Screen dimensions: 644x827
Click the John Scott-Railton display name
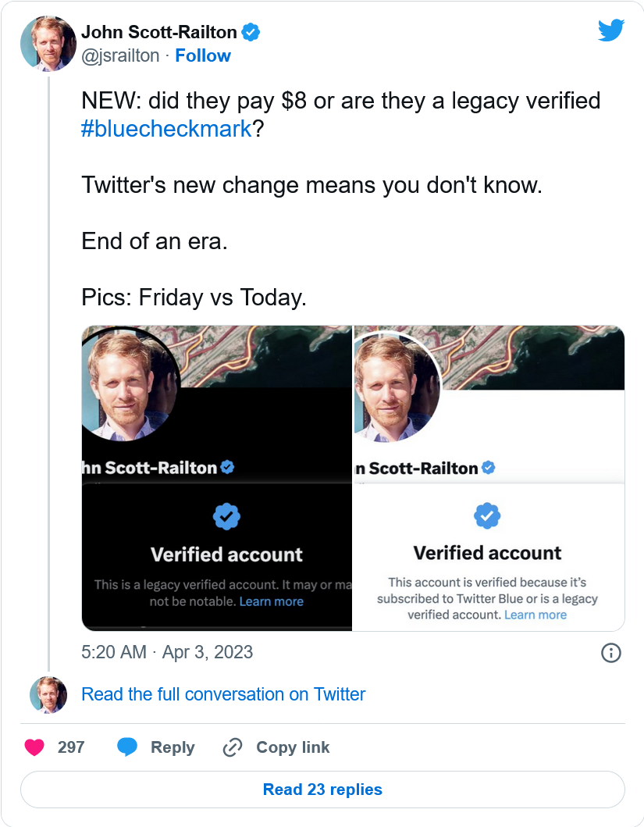(159, 32)
